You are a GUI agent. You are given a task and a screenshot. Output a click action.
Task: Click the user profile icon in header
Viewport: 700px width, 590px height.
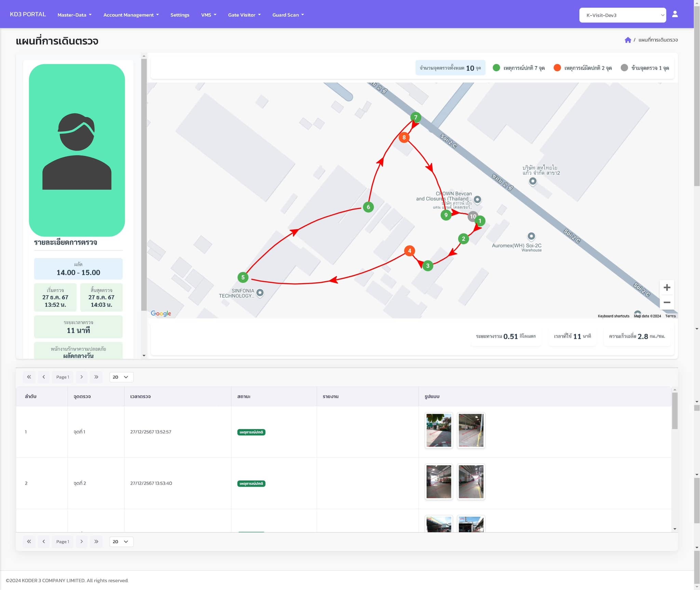(675, 14)
